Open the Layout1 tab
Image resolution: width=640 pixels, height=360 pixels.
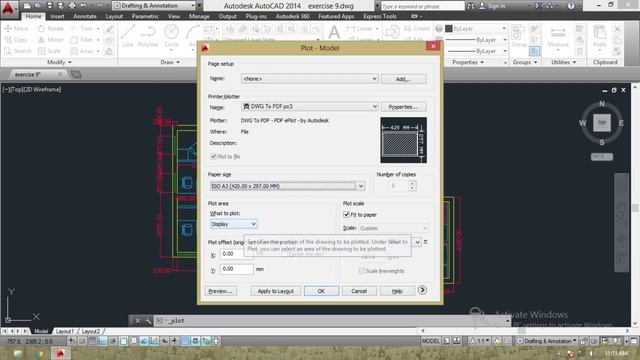pyautogui.click(x=64, y=331)
